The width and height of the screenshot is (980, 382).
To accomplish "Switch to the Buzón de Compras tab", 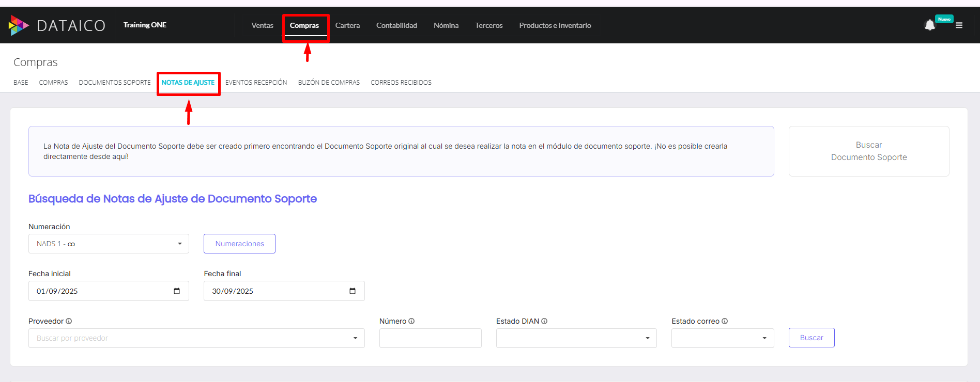I will (x=329, y=83).
